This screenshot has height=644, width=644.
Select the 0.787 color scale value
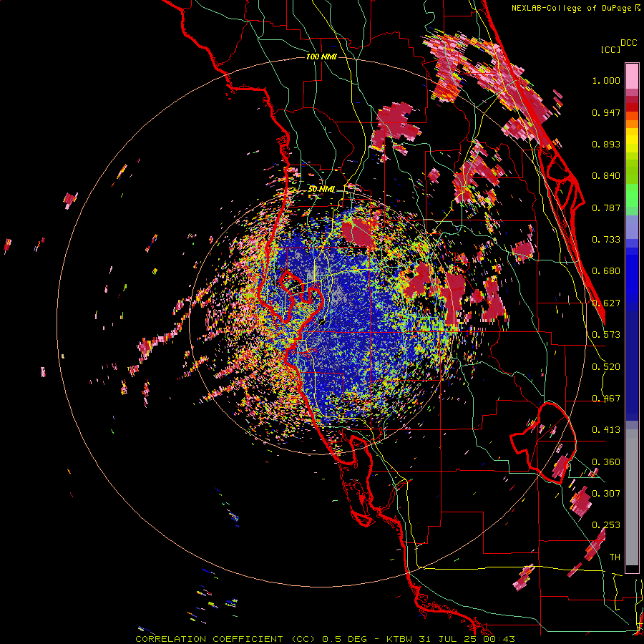606,208
